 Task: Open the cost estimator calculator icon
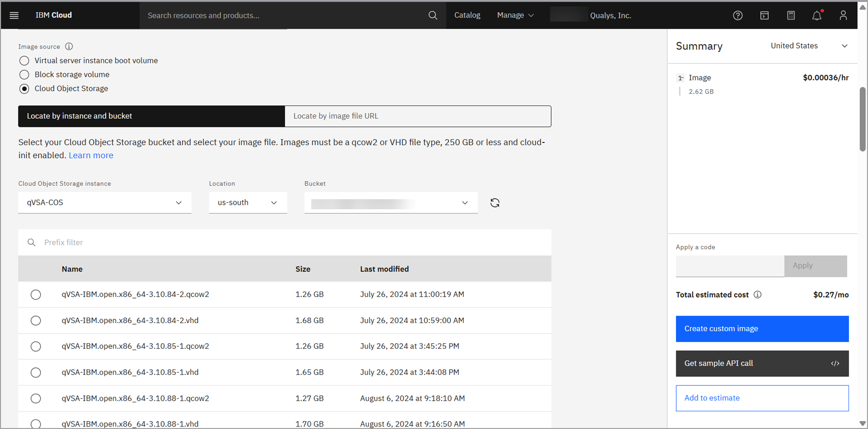pos(791,16)
